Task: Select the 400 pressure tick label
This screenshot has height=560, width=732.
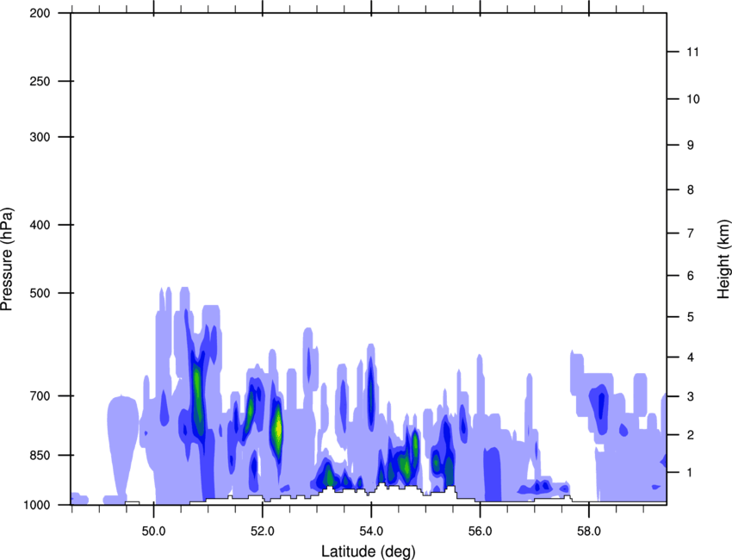Action: [40, 225]
